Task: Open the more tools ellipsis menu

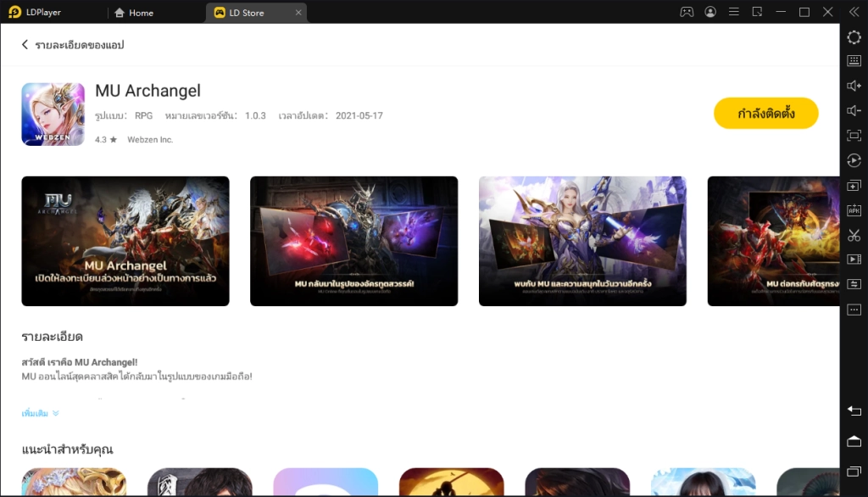Action: [x=854, y=309]
